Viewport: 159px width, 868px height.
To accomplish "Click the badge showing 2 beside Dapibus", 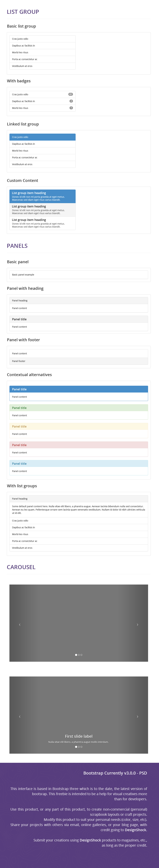I will [71, 101].
